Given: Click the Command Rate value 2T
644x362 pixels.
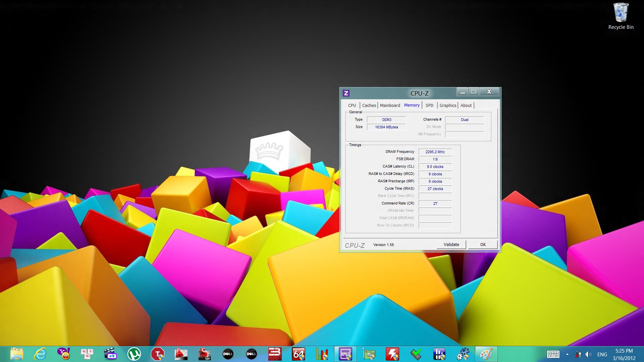Looking at the screenshot, I should [435, 203].
